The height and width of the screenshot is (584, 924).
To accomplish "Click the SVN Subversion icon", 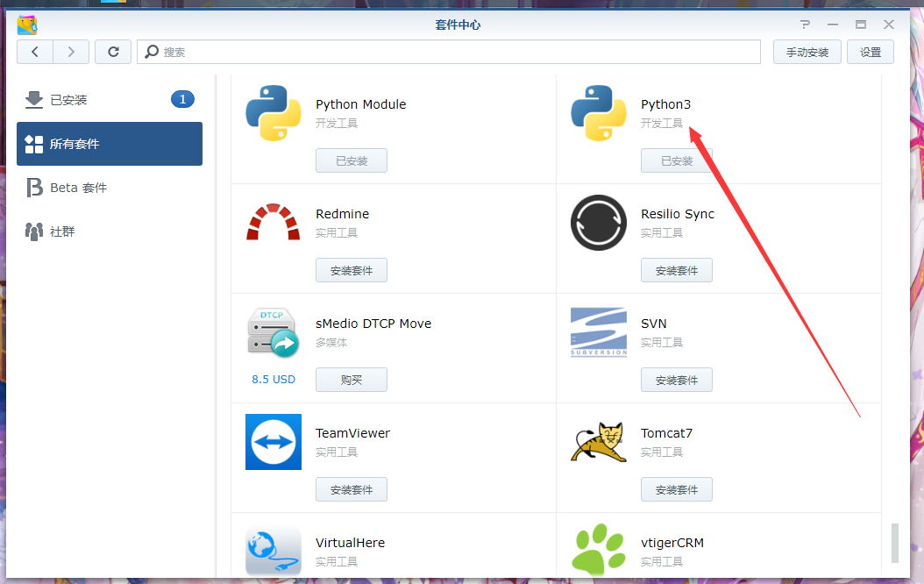I will tap(598, 332).
